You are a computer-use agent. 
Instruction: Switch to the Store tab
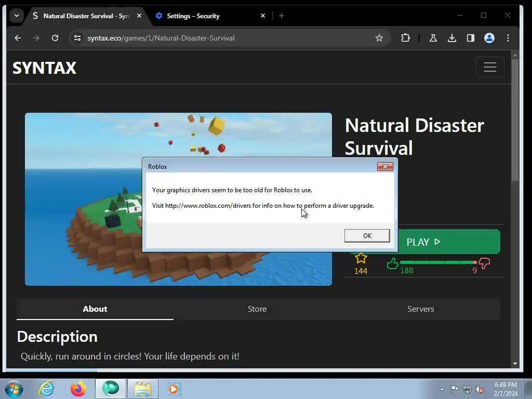coord(257,309)
